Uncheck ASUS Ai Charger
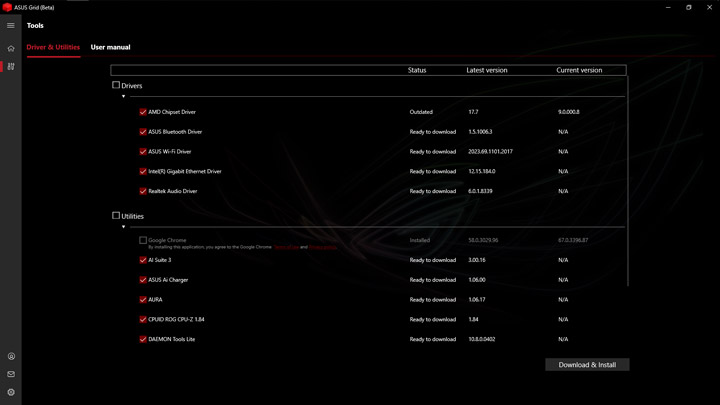 [x=143, y=280]
